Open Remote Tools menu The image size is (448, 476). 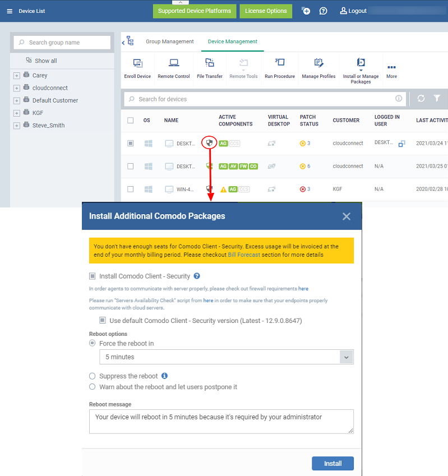(243, 68)
